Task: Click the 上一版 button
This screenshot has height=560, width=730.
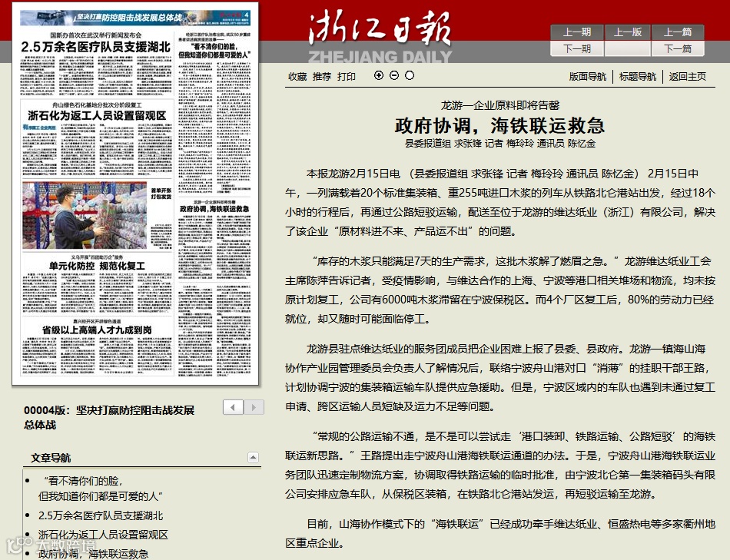Action: (628, 32)
